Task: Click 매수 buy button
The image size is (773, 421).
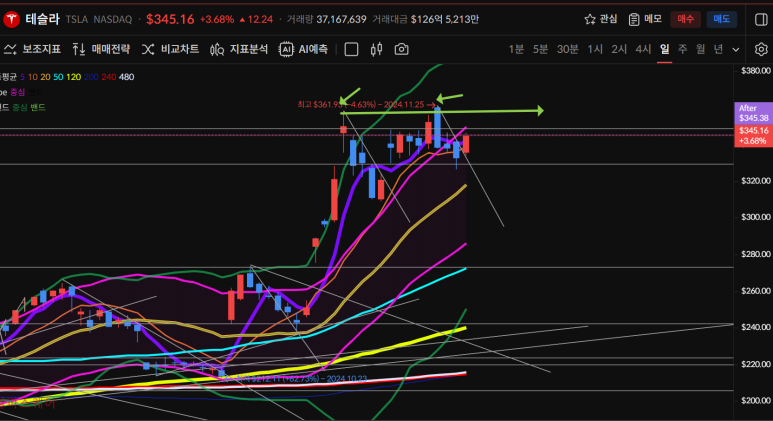Action: point(685,19)
